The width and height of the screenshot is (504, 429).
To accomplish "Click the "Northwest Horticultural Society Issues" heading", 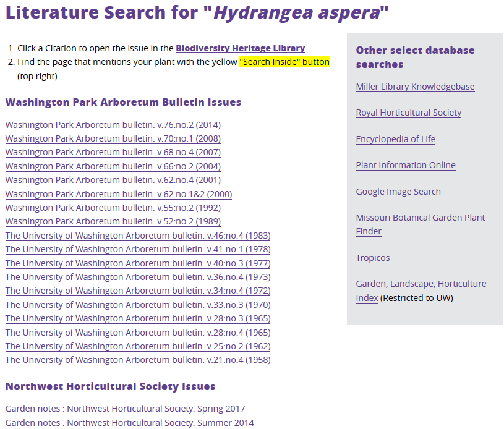I will click(x=110, y=386).
